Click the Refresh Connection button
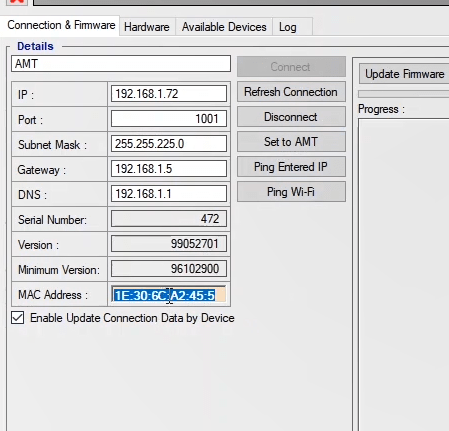Image resolution: width=449 pixels, height=431 pixels. tap(291, 92)
